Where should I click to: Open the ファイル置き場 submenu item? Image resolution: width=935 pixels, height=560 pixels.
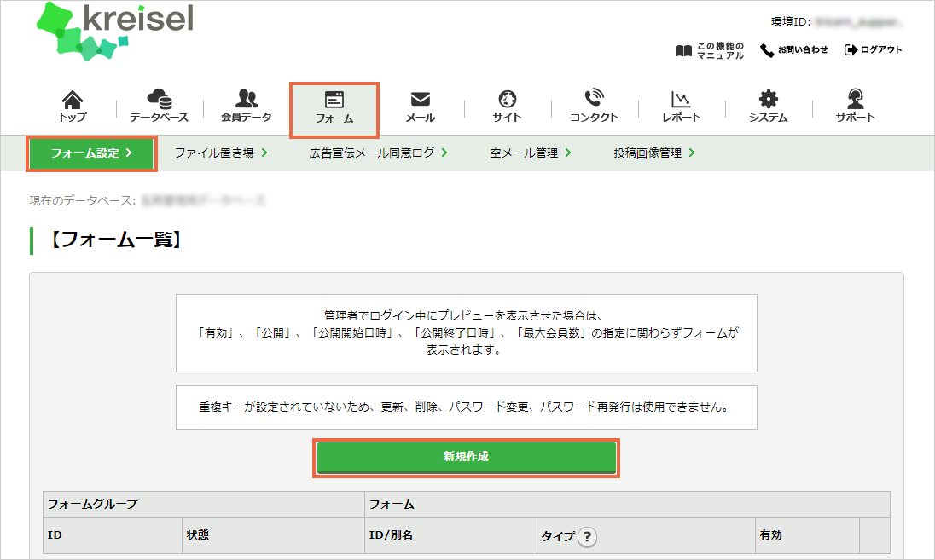(221, 153)
